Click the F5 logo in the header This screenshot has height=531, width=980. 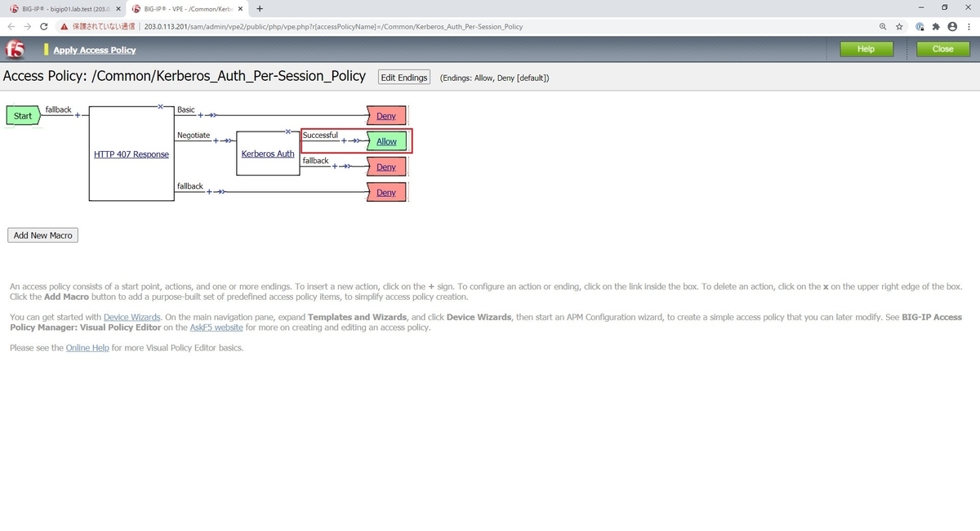(x=14, y=49)
